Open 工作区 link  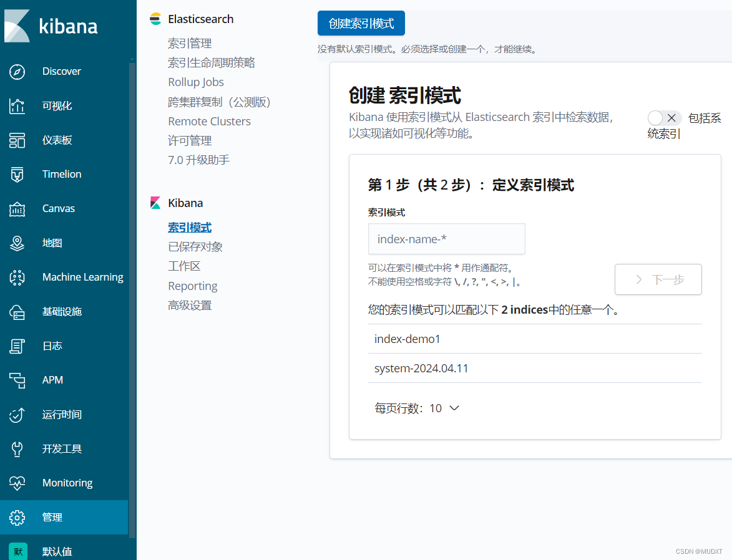click(184, 266)
